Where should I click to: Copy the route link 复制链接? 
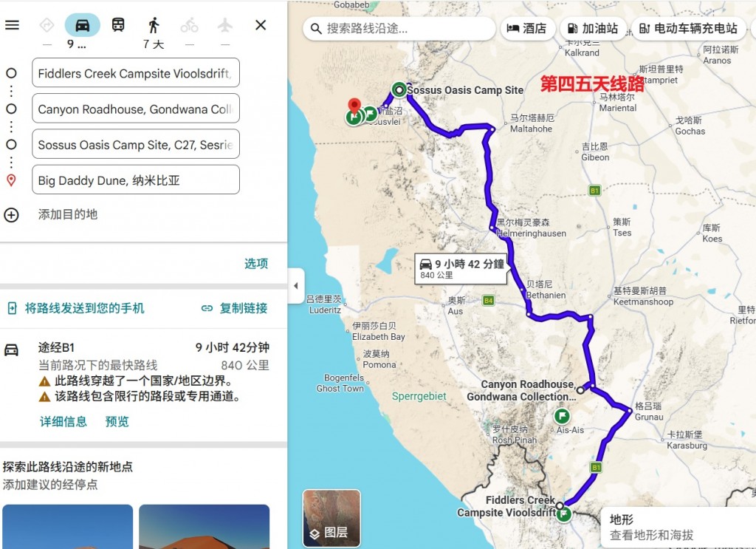(x=234, y=308)
